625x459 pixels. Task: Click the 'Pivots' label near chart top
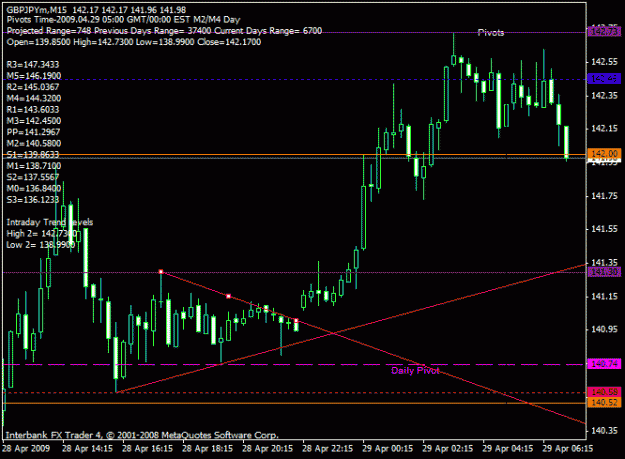click(491, 33)
